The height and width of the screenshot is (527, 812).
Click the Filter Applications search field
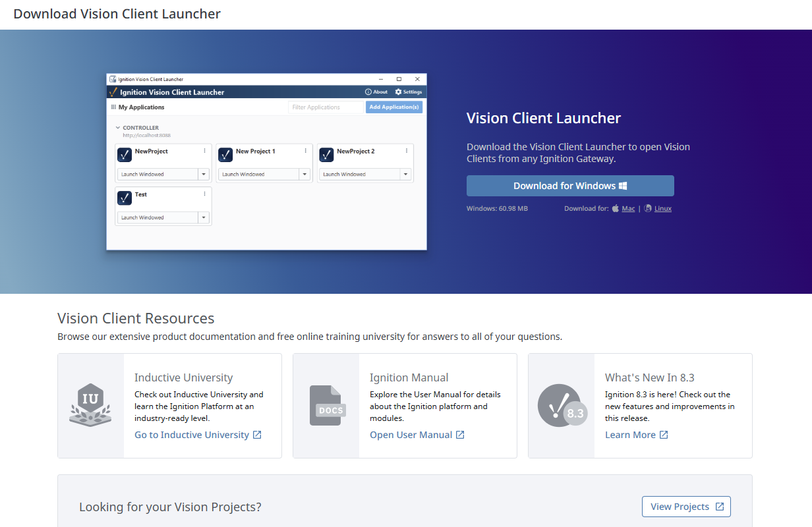point(325,107)
